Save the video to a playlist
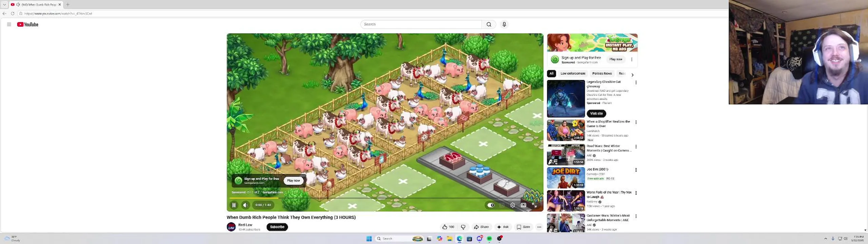Image resolution: width=868 pixels, height=244 pixels. [x=523, y=227]
